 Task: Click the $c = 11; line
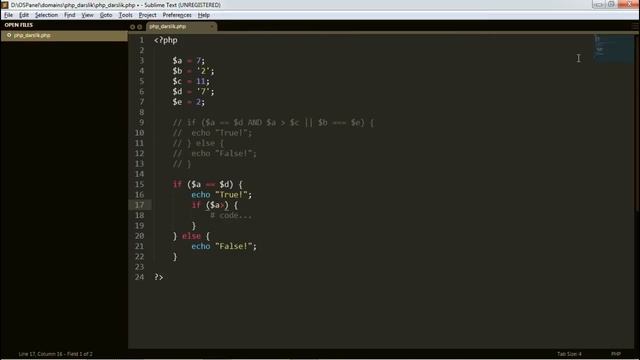(x=191, y=81)
